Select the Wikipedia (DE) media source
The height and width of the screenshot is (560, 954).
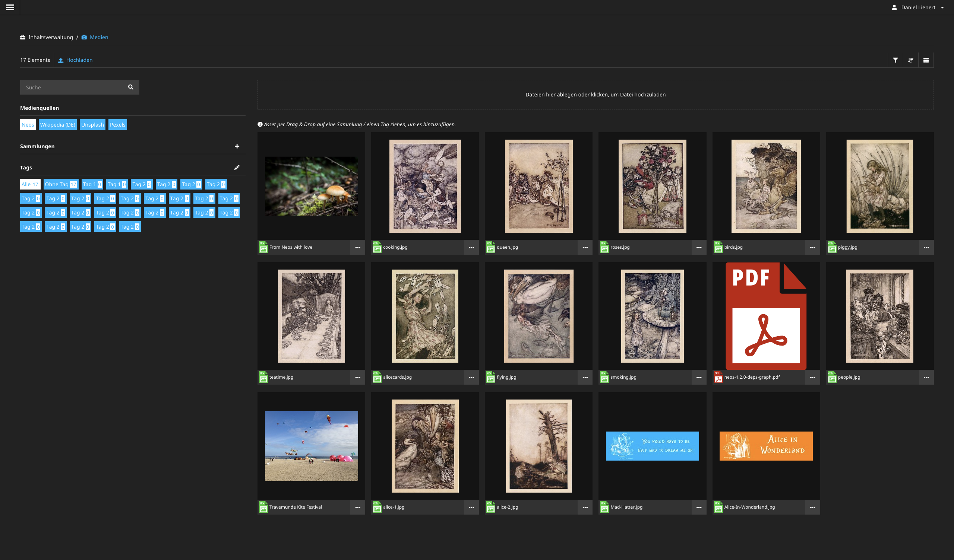click(x=57, y=125)
